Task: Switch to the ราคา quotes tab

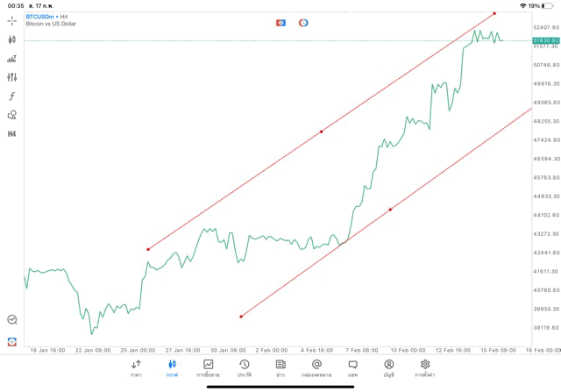Action: (136, 367)
